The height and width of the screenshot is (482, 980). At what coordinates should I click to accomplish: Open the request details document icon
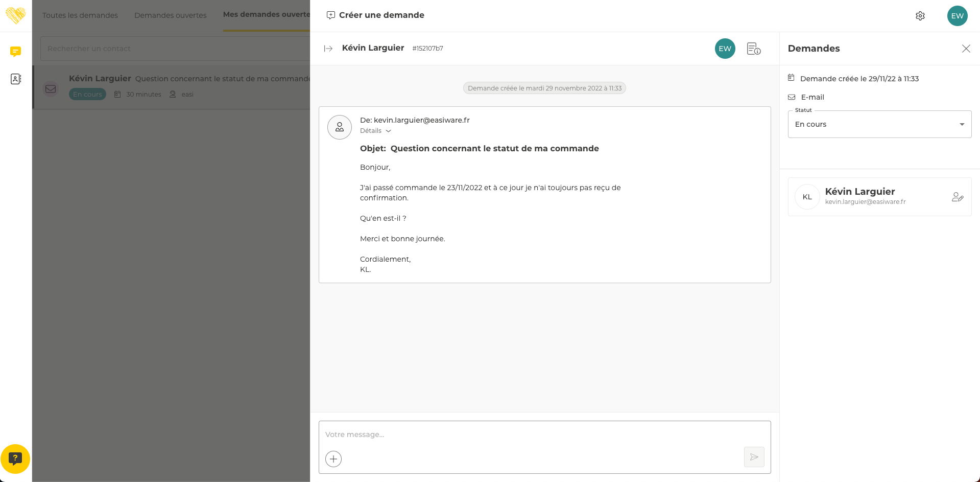pos(753,49)
